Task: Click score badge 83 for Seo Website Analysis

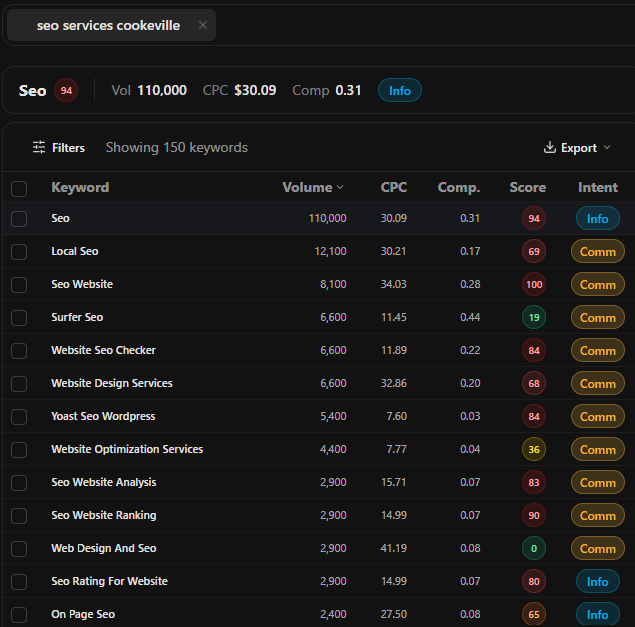Action: point(534,482)
